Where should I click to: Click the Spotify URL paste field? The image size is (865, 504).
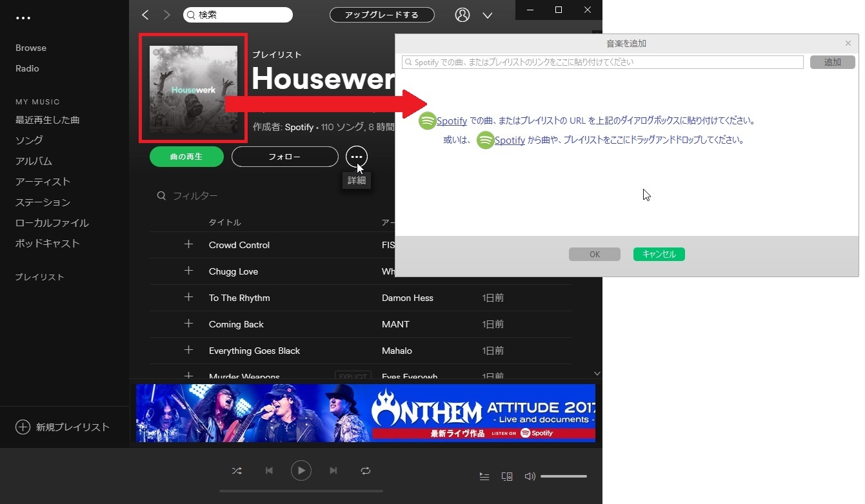coord(602,63)
